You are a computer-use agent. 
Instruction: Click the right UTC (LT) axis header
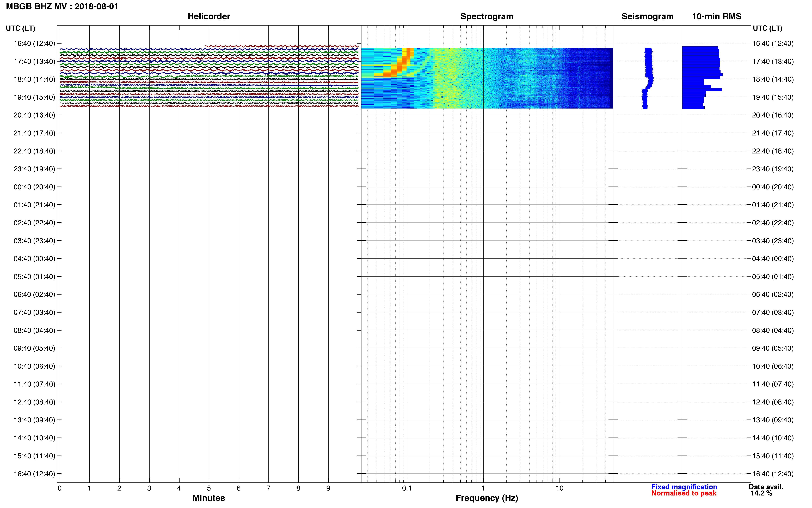pos(767,28)
